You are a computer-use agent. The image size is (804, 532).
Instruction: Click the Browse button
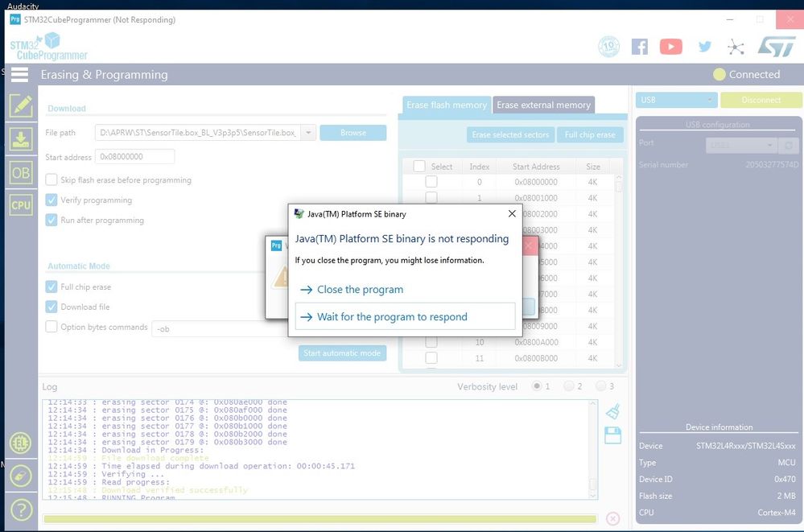point(353,133)
